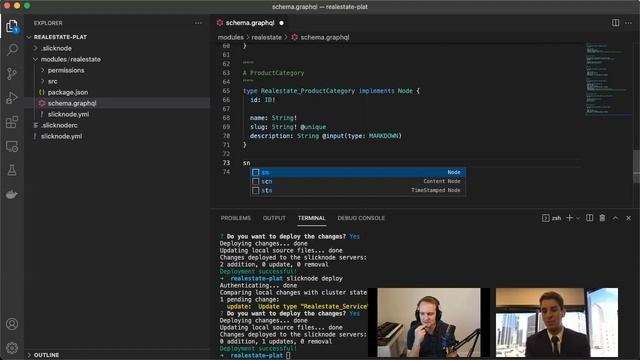Image resolution: width=640 pixels, height=360 pixels.
Task: Click the editor minimap
Action: click(608, 78)
